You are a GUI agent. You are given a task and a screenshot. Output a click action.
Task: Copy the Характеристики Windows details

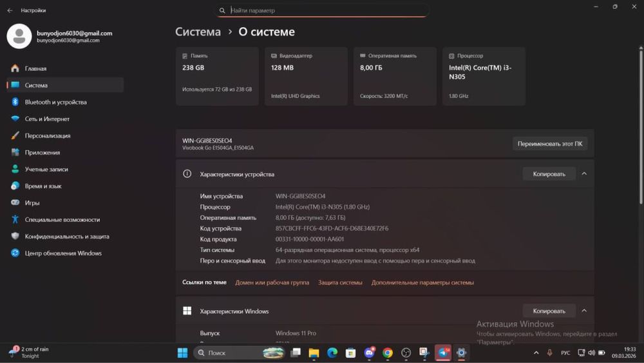pos(549,311)
